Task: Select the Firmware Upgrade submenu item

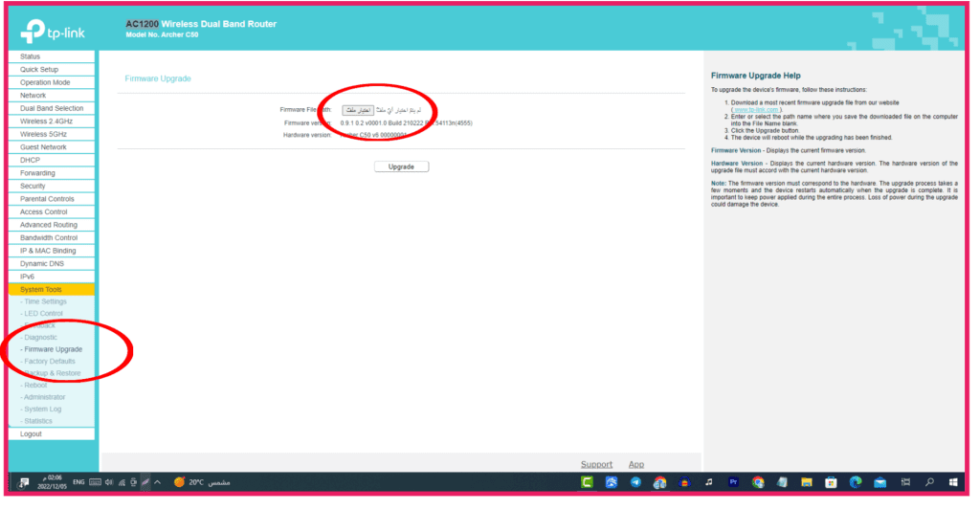Action: coord(52,349)
